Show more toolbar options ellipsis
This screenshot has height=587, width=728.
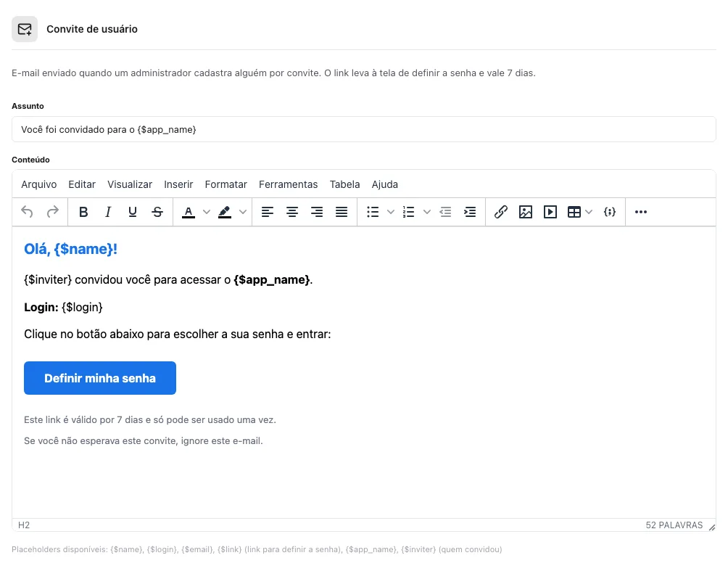coord(641,212)
